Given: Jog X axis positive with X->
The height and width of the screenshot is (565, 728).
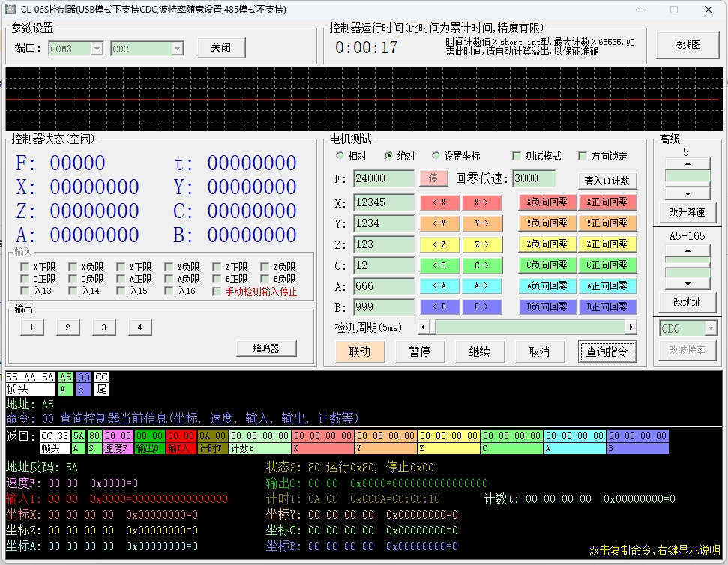Looking at the screenshot, I should point(481,202).
